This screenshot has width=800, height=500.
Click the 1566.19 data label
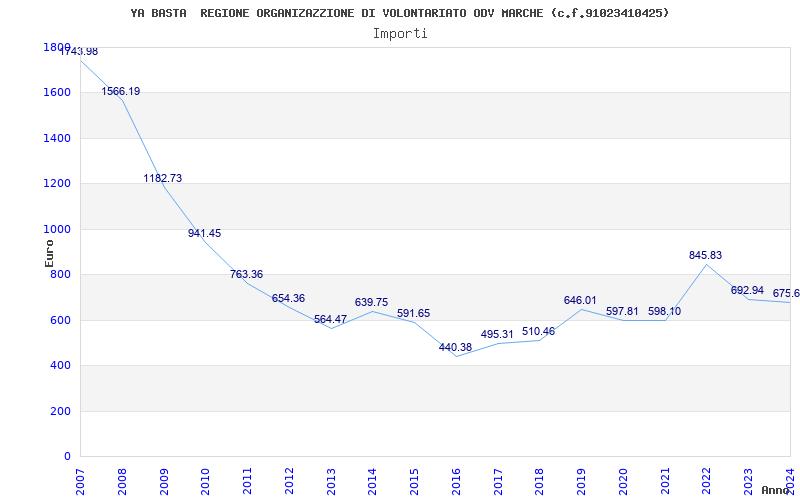tap(120, 92)
